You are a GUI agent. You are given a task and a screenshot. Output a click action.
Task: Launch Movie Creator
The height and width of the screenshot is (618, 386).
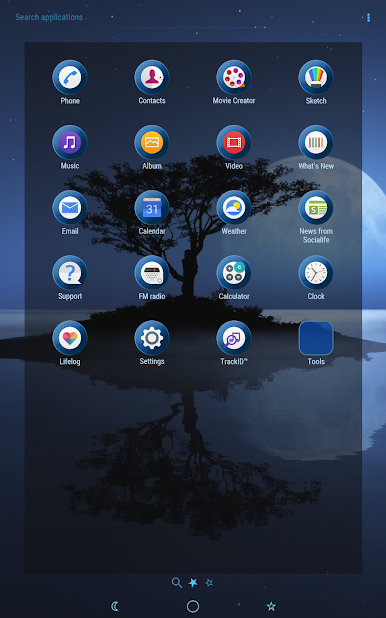pyautogui.click(x=234, y=78)
